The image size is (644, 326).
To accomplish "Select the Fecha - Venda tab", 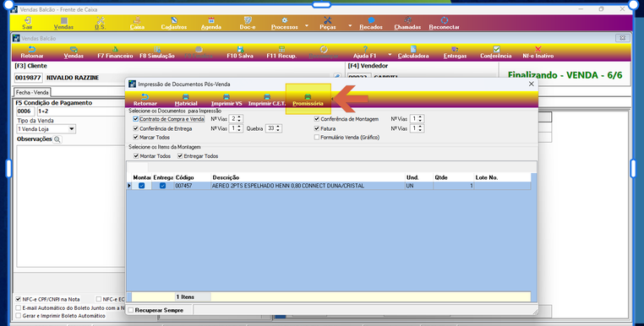I will tap(32, 92).
